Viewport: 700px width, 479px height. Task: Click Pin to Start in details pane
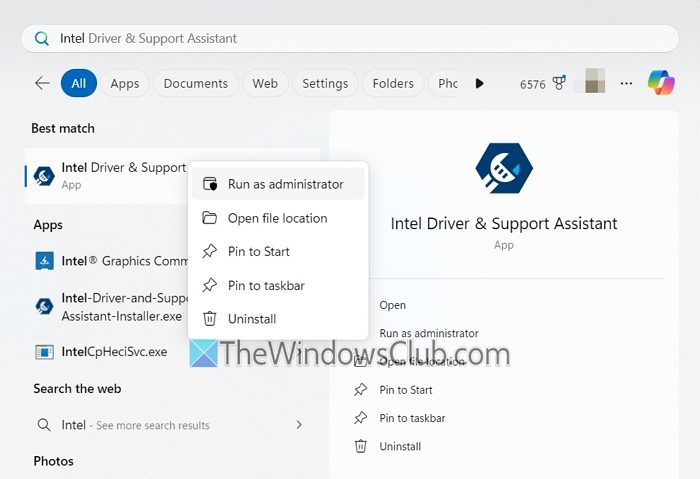coord(406,390)
